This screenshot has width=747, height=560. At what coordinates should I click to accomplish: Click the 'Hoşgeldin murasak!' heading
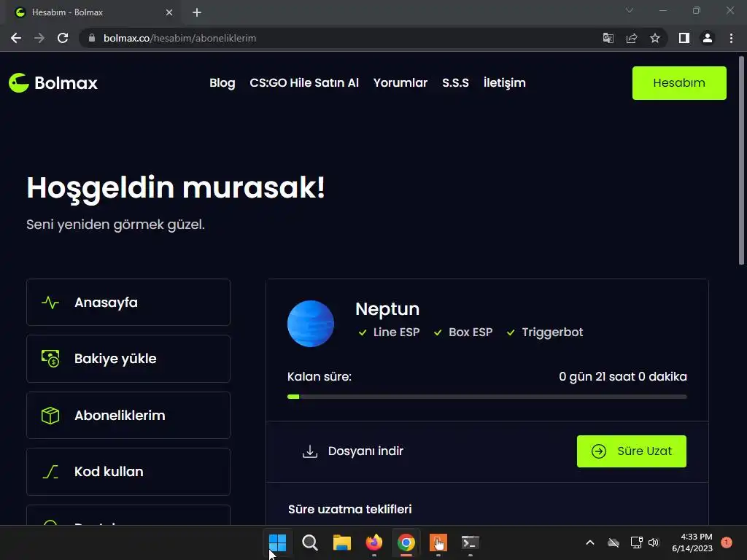(x=176, y=187)
